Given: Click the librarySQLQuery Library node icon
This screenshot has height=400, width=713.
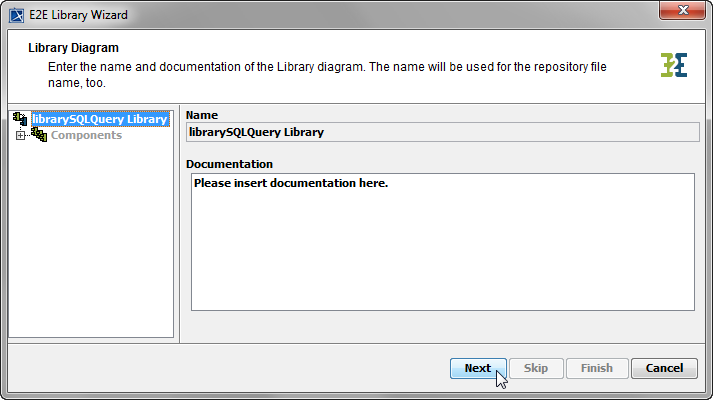Looking at the screenshot, I should (21, 119).
